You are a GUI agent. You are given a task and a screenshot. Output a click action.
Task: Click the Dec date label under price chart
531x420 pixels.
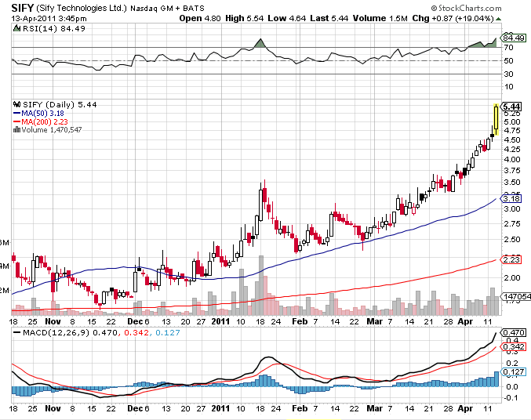[135, 321]
